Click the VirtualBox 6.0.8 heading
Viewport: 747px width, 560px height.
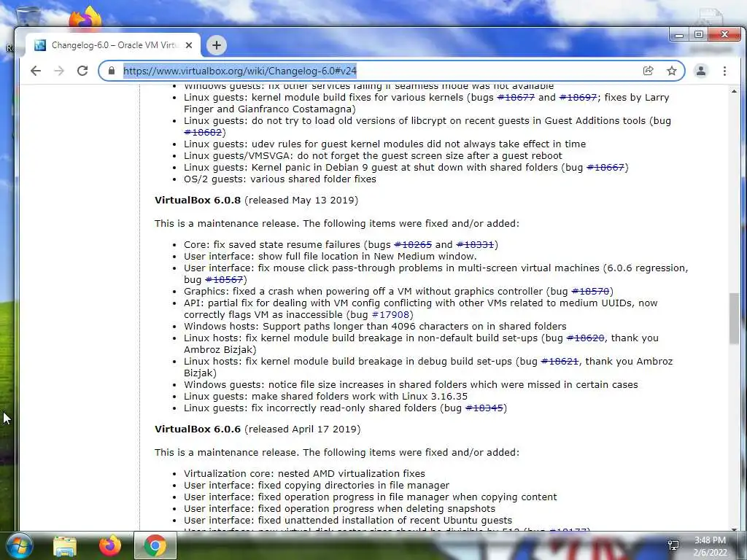[x=198, y=201]
